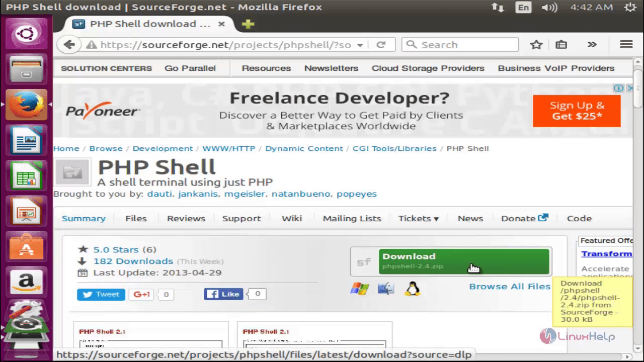Viewport: 644px width, 362px height.
Task: Open Files manager from launcher
Action: [26, 69]
